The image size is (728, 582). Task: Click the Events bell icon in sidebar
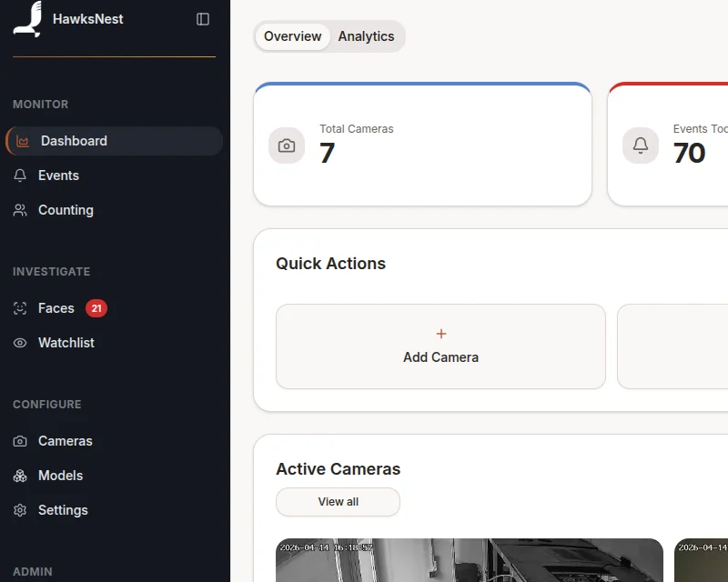click(x=20, y=176)
